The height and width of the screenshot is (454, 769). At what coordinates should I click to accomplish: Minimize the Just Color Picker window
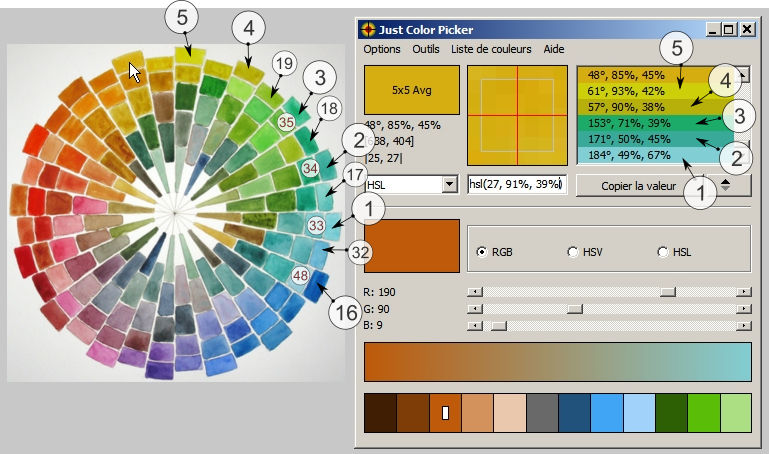coord(714,30)
